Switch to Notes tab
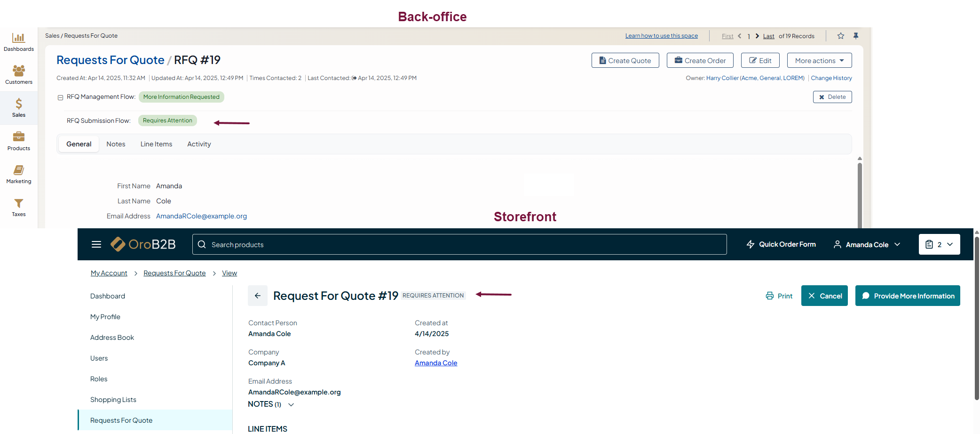 (x=116, y=144)
